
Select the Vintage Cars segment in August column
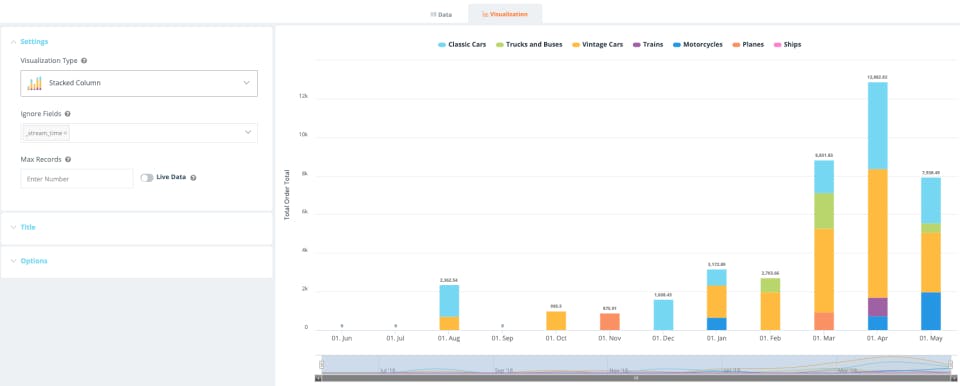(x=449, y=324)
